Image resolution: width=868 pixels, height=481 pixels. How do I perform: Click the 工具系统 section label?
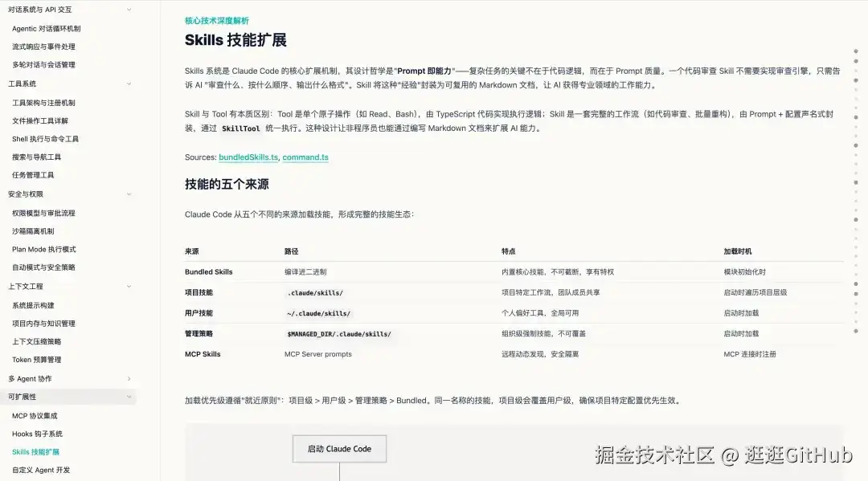23,84
